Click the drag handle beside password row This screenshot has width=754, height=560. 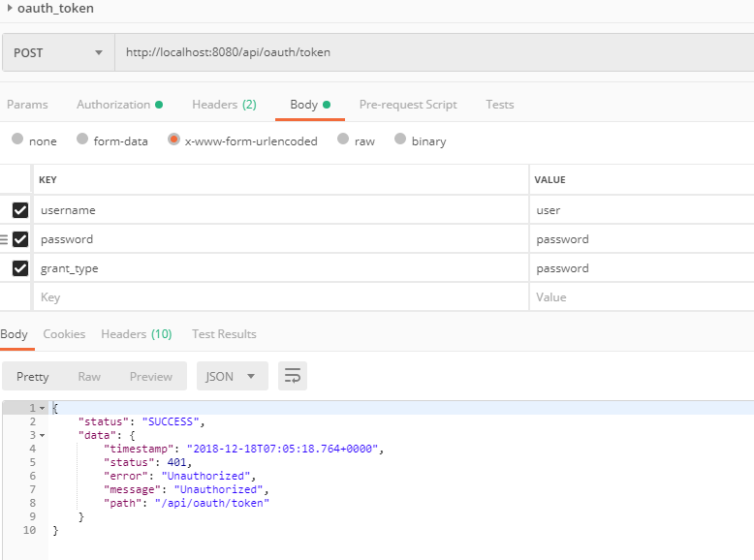[x=4, y=239]
